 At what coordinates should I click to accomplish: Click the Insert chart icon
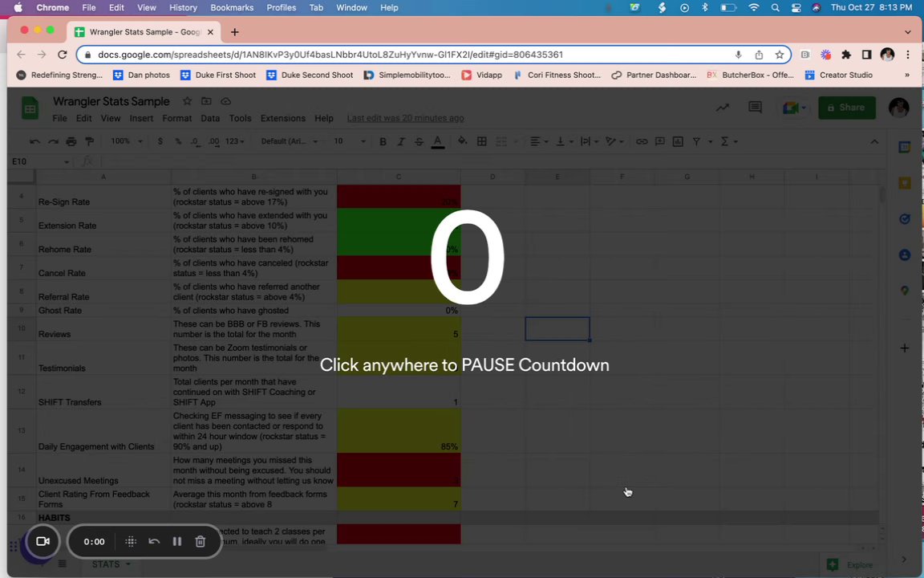point(678,141)
